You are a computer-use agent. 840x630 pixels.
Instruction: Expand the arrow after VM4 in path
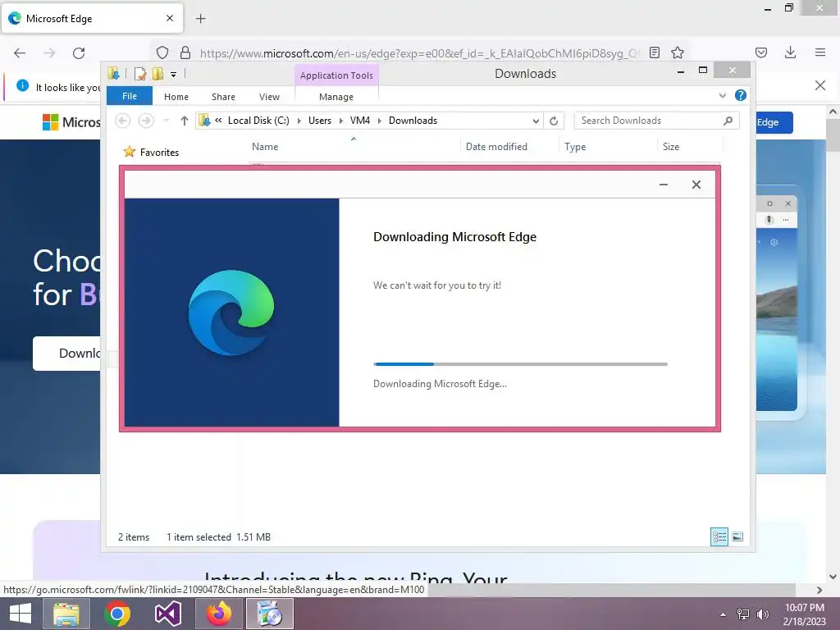click(379, 121)
